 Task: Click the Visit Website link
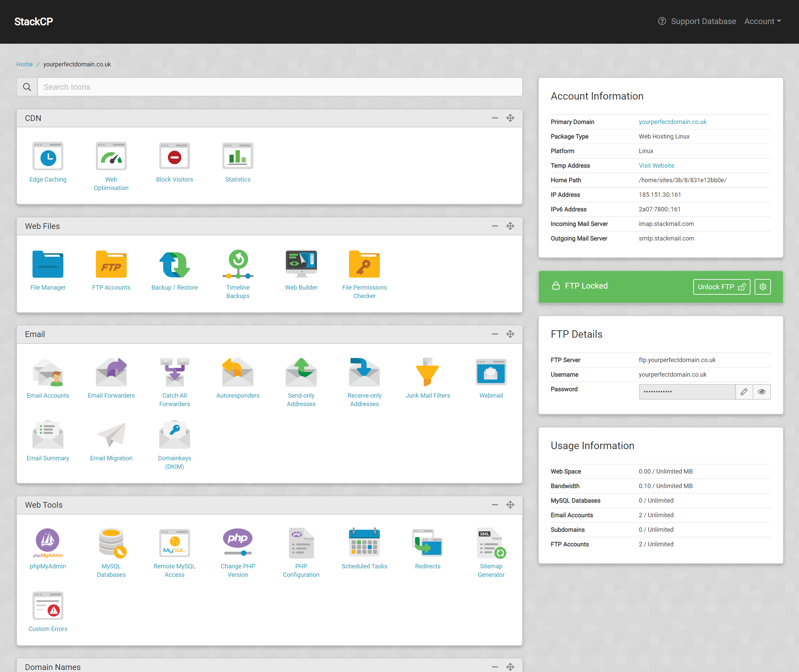click(656, 165)
